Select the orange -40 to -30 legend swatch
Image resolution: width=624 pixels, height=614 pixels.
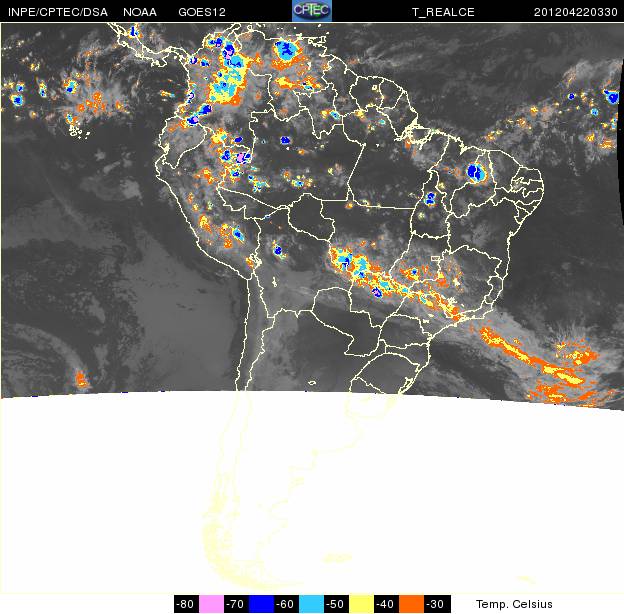[411, 604]
